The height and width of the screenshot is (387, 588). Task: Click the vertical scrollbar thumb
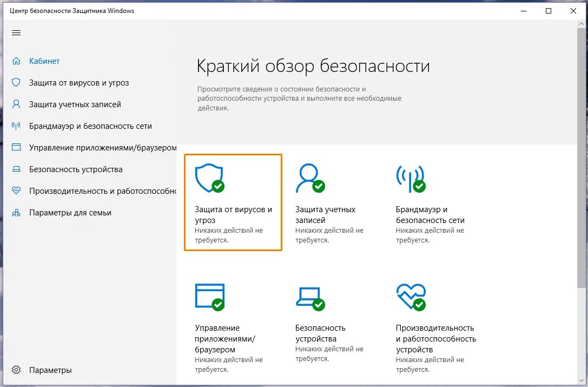(x=582, y=158)
